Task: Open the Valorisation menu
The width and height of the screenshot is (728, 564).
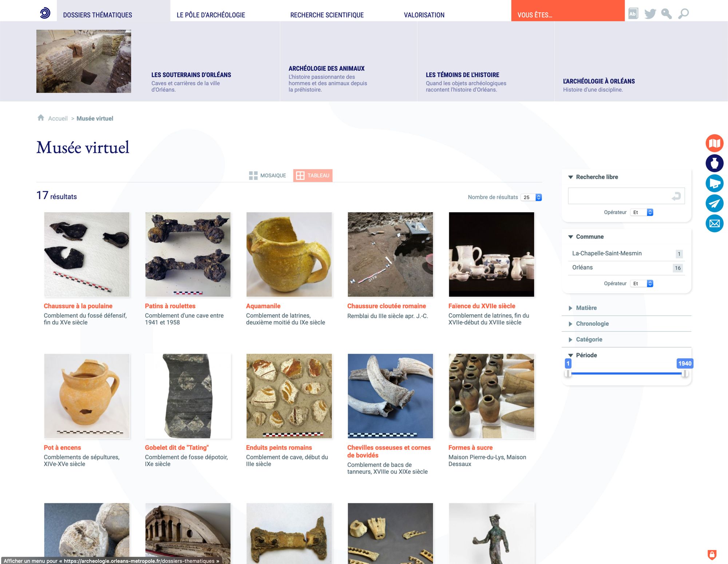Action: (x=424, y=15)
